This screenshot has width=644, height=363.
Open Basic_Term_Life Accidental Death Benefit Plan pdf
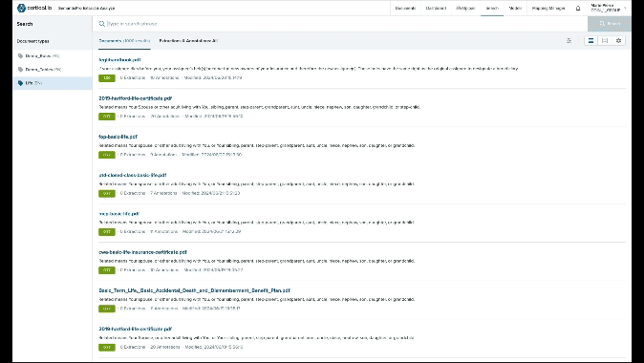194,290
